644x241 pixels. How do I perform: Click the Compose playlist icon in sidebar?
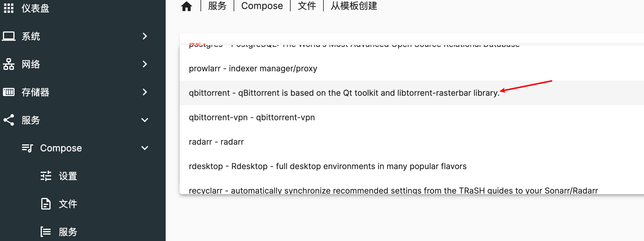click(x=28, y=148)
